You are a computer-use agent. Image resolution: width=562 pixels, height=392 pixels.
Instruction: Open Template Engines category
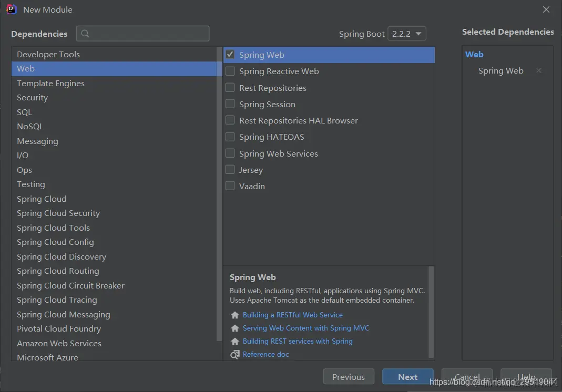tap(114, 83)
